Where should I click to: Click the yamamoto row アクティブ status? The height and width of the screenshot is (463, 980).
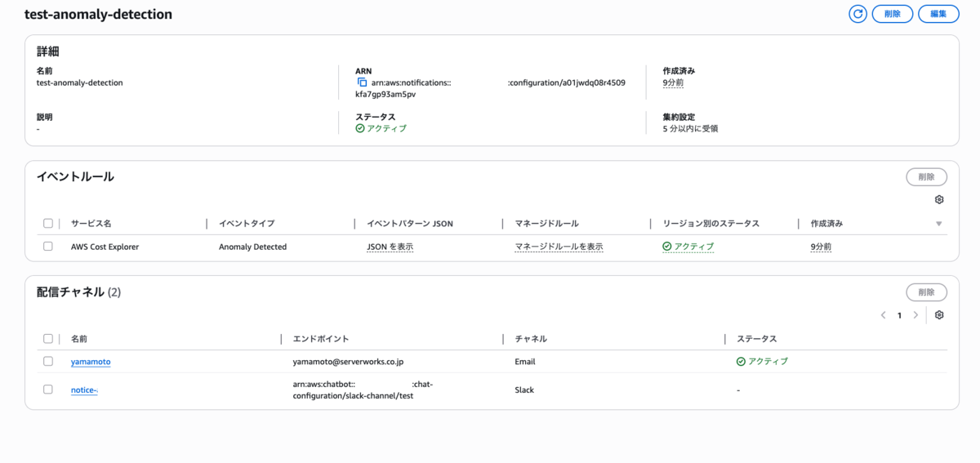click(762, 361)
